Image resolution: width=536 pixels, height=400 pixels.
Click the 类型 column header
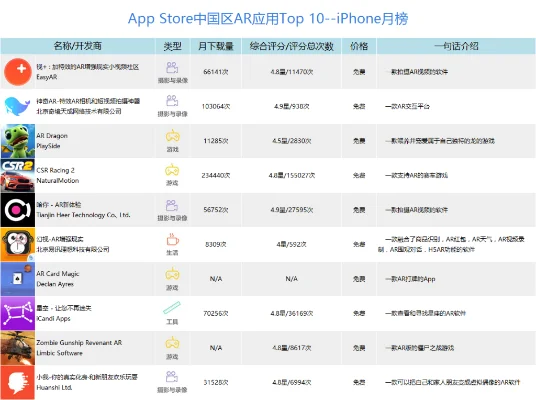tap(172, 46)
